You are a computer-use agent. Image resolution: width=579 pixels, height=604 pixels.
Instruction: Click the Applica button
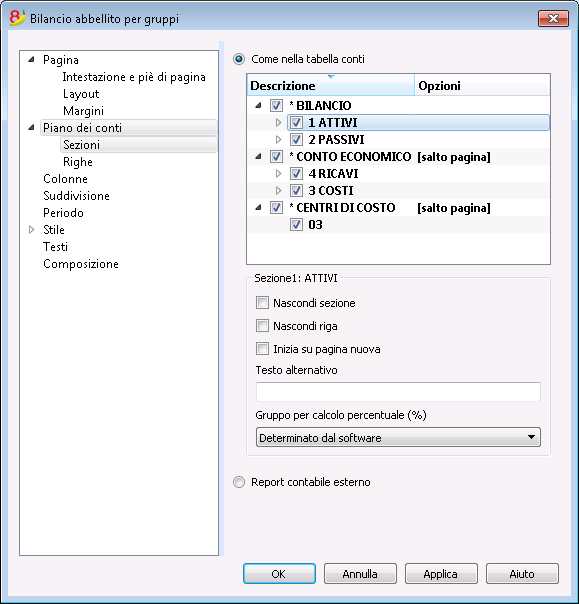[441, 574]
